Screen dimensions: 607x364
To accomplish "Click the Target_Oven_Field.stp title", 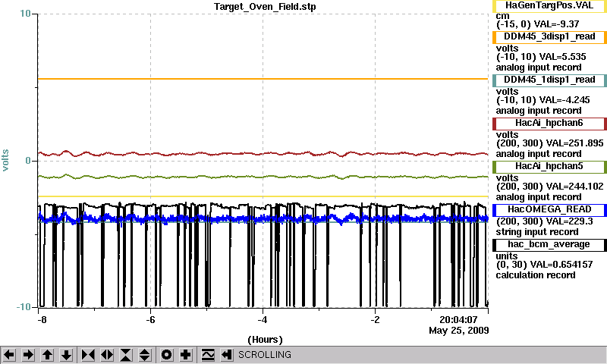I will point(265,7).
